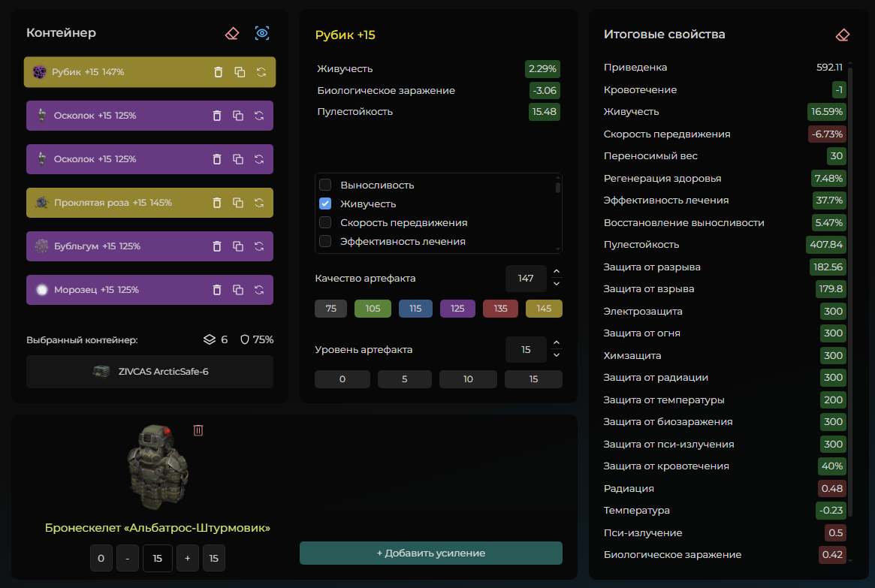Click the Скорость передвижения -6.73% value
The height and width of the screenshot is (588, 875).
pyautogui.click(x=827, y=134)
